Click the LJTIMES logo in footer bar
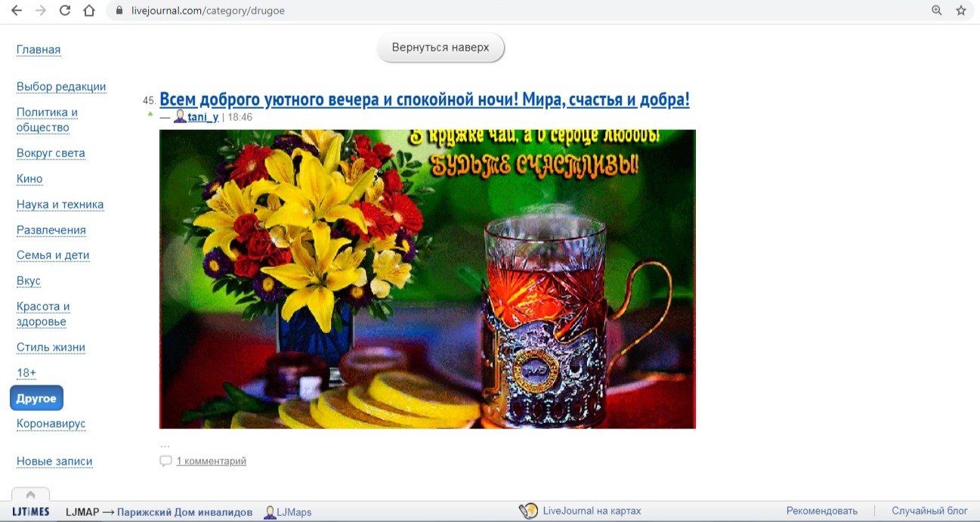Viewport: 980px width, 522px height. coord(31,511)
